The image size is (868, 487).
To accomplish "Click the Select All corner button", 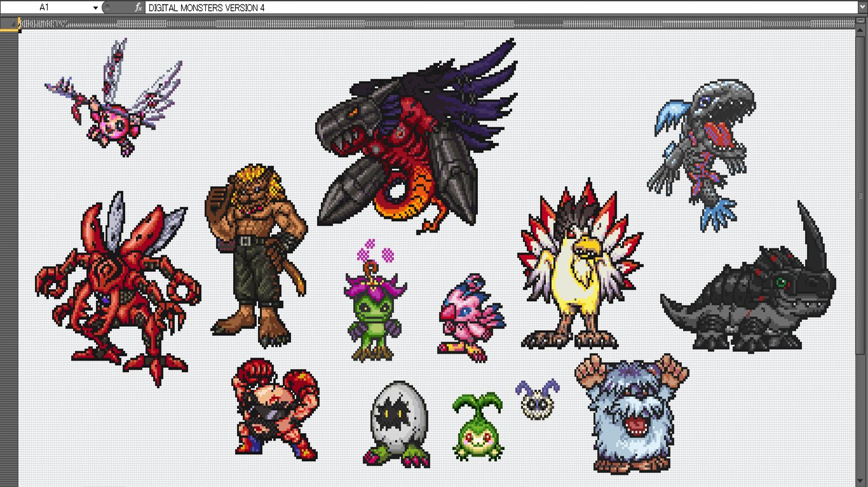I will click(x=9, y=24).
